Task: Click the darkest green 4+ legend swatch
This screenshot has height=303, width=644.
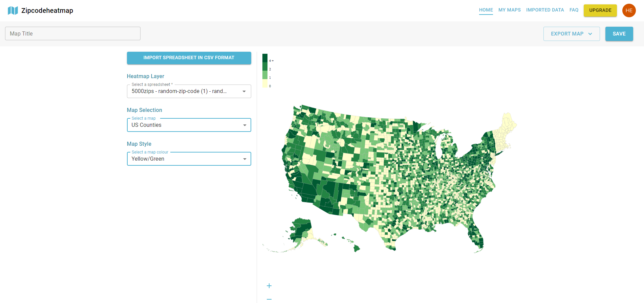Action: 265,58
